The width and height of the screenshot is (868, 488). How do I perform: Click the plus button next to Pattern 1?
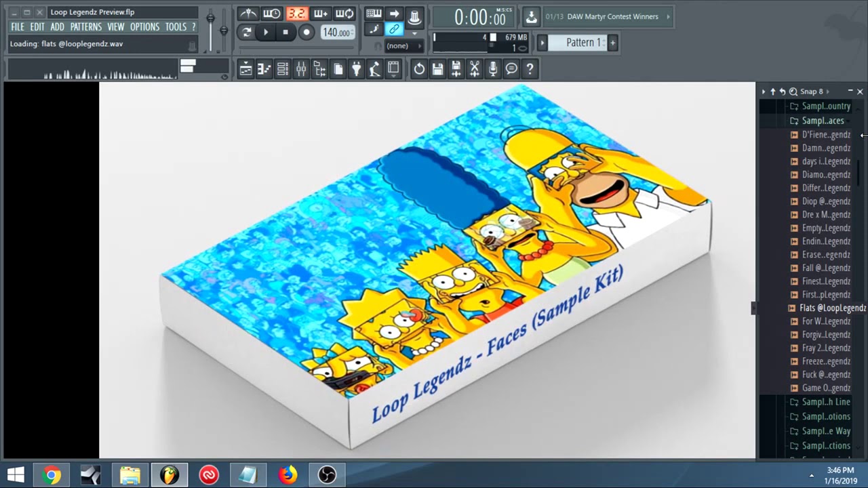[x=612, y=43]
